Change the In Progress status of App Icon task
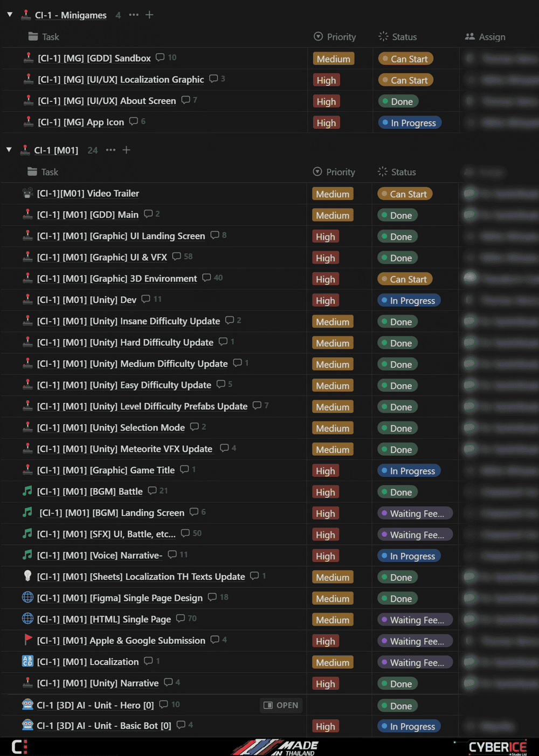539x756 pixels. click(409, 123)
